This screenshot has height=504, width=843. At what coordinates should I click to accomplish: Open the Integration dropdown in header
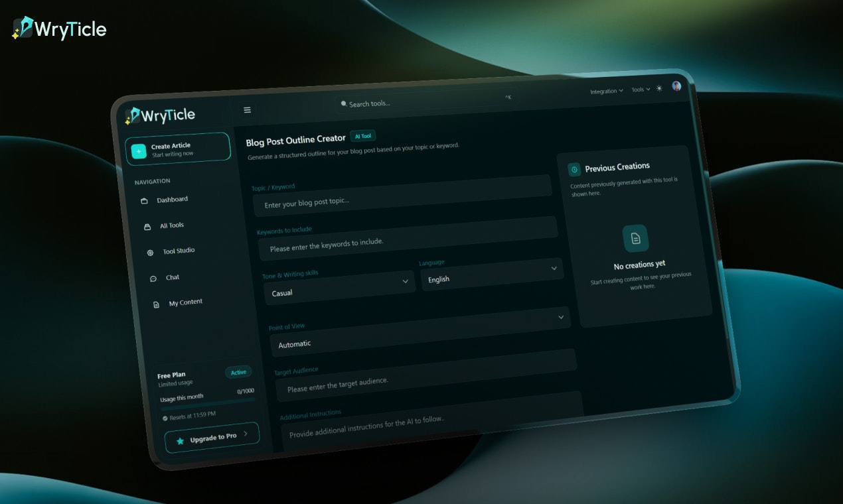point(607,91)
